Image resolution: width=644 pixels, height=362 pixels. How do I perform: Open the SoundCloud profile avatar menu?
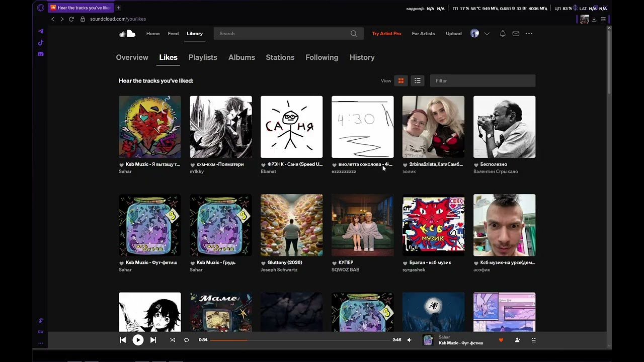click(x=474, y=34)
